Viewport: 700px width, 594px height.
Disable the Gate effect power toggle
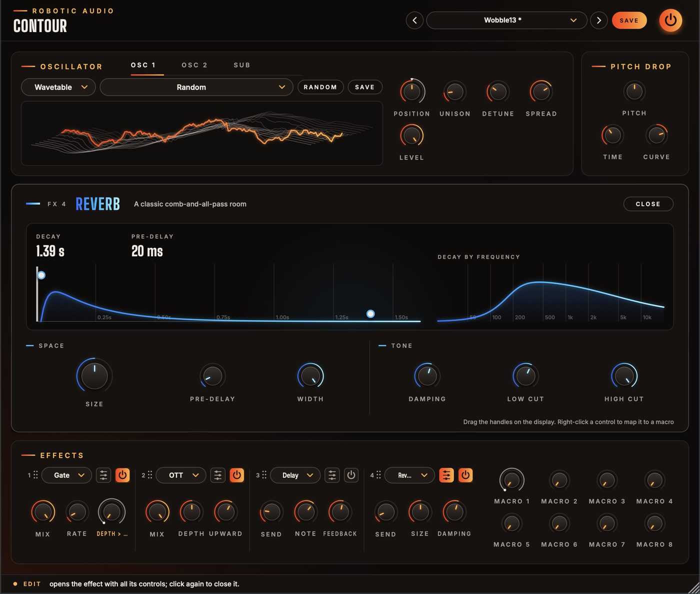pyautogui.click(x=122, y=475)
